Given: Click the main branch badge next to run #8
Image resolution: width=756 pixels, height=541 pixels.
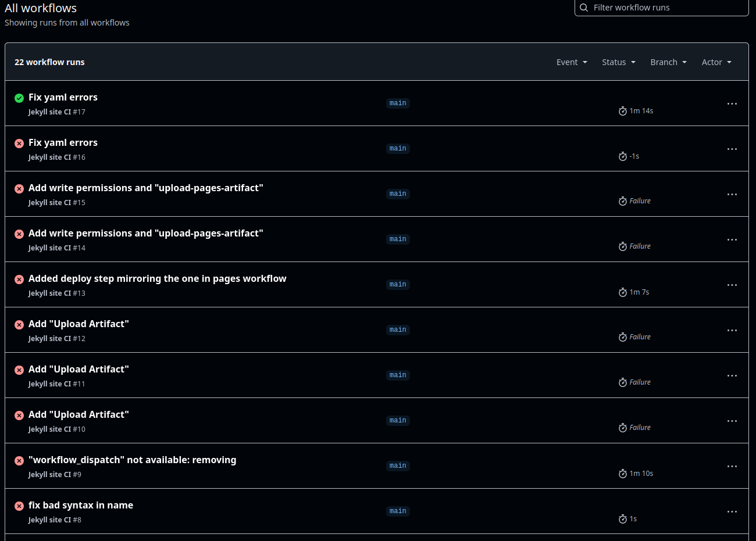Looking at the screenshot, I should pos(398,511).
